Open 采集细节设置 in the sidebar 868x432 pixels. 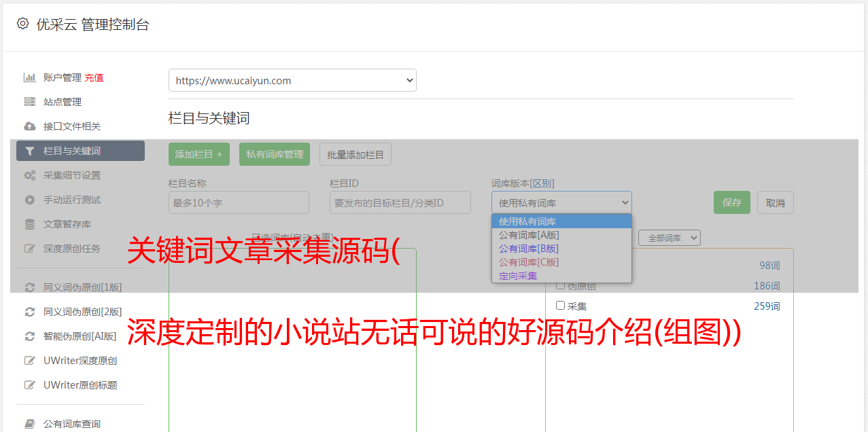(72, 175)
